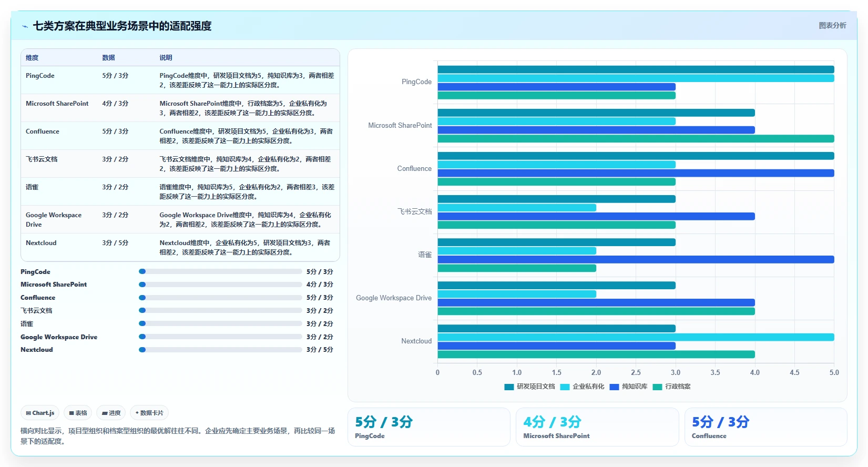
Task: Click the 2.5 x-axis tick label
Action: tap(636, 372)
